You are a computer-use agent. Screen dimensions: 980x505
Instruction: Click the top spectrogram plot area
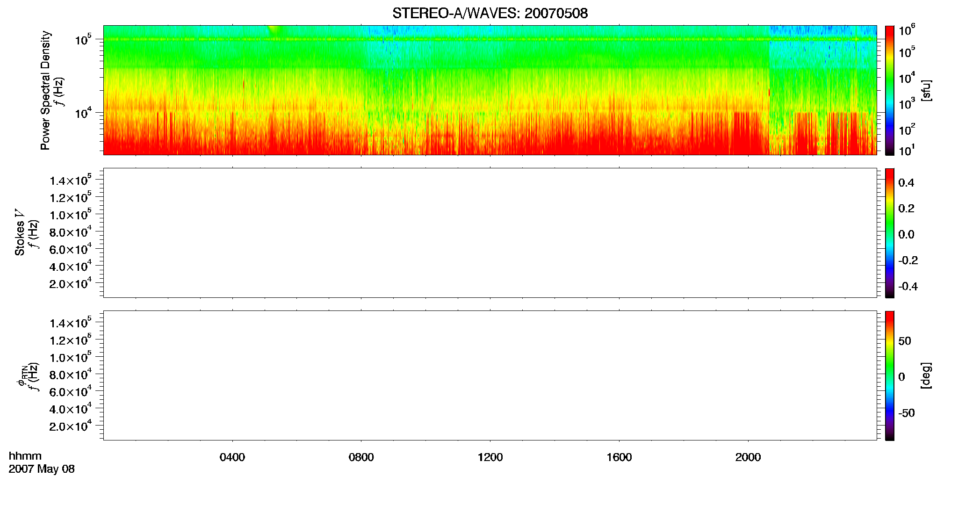pyautogui.click(x=490, y=90)
